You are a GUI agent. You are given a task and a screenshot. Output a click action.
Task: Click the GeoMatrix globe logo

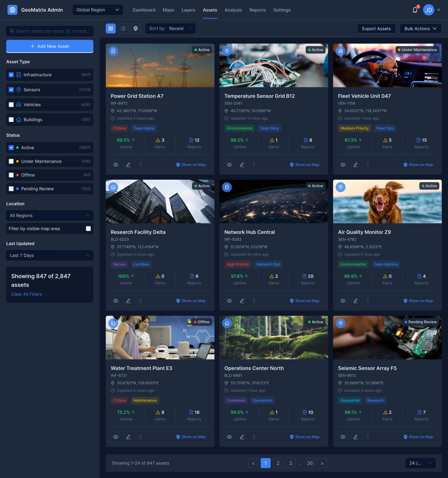12,10
